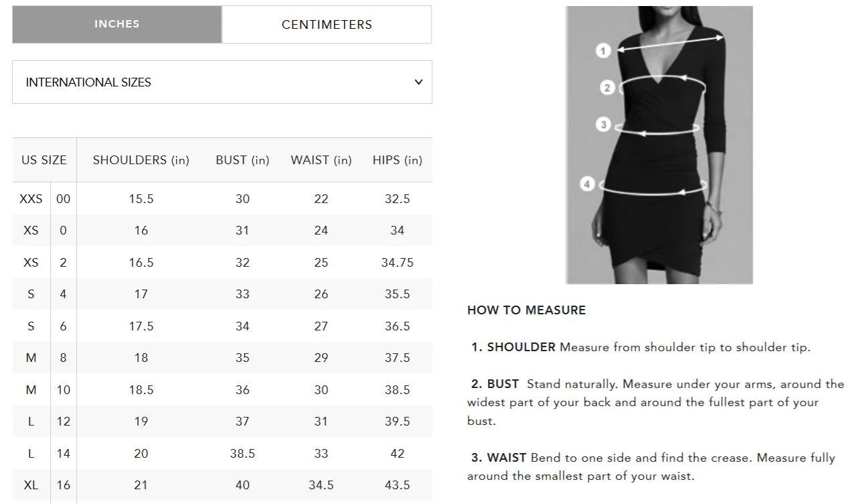Click the SHOULDER measuring instruction text
Viewport: 858px width, 504px height.
tap(641, 347)
